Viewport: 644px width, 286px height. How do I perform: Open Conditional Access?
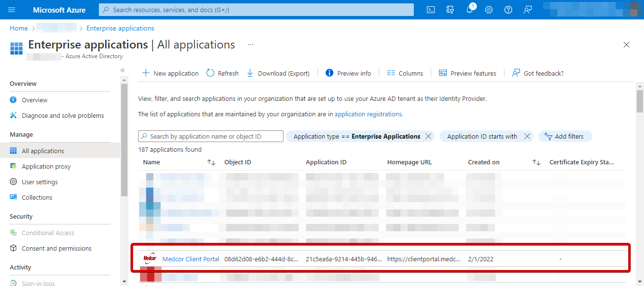pyautogui.click(x=48, y=233)
